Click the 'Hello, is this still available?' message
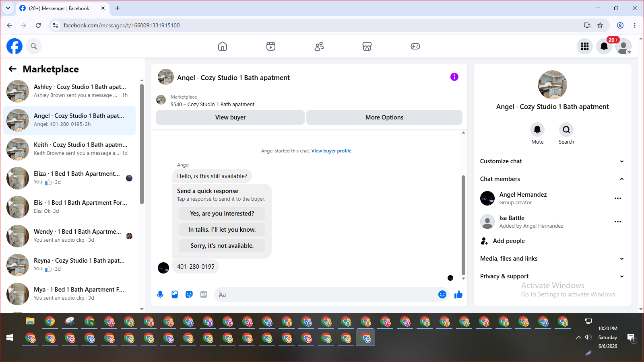 click(212, 176)
